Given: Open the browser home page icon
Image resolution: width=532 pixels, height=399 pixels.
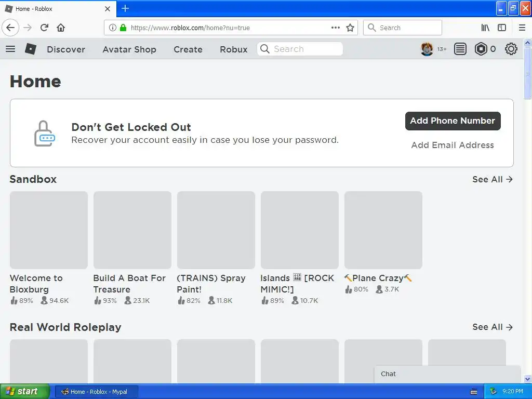Looking at the screenshot, I should [x=61, y=28].
